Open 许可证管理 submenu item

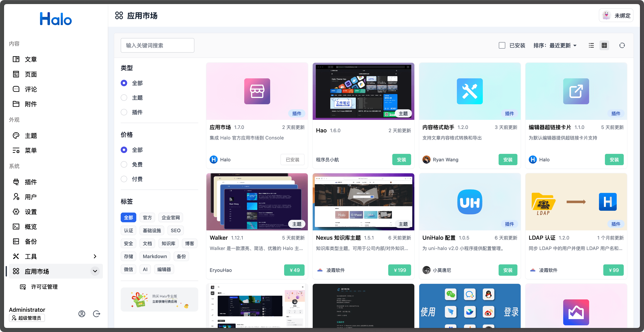(x=44, y=287)
